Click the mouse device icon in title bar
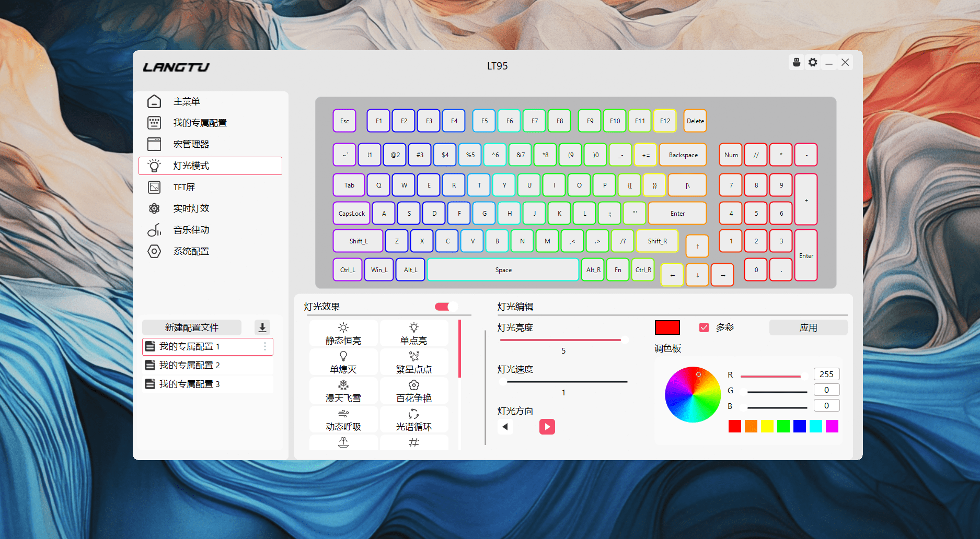Image resolution: width=980 pixels, height=539 pixels. [797, 63]
